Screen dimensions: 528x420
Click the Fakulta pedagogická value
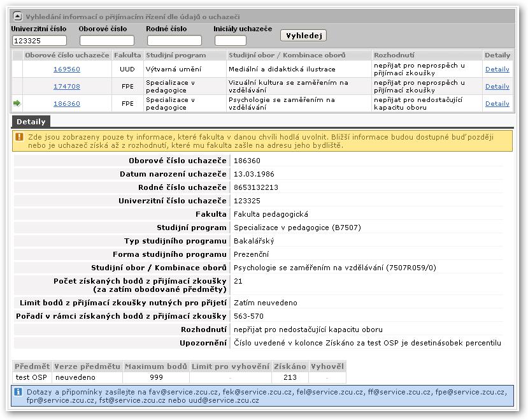(x=271, y=214)
